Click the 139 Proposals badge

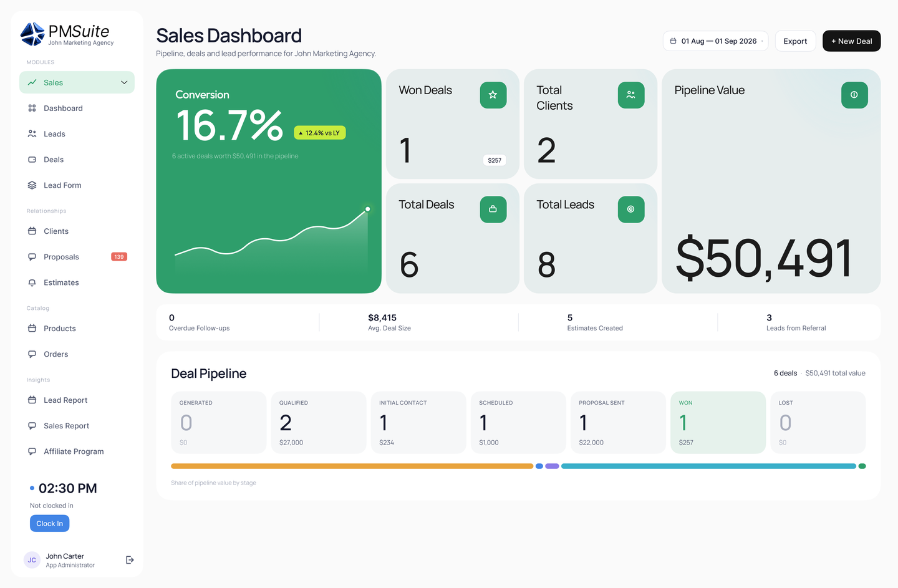tap(119, 257)
